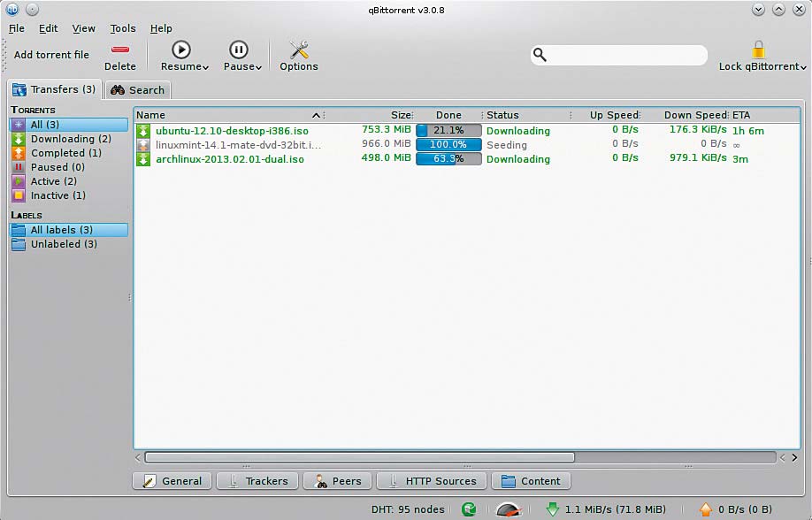Click the Lock qBittorrent padlock icon
This screenshot has width=812, height=520.
pyautogui.click(x=758, y=50)
